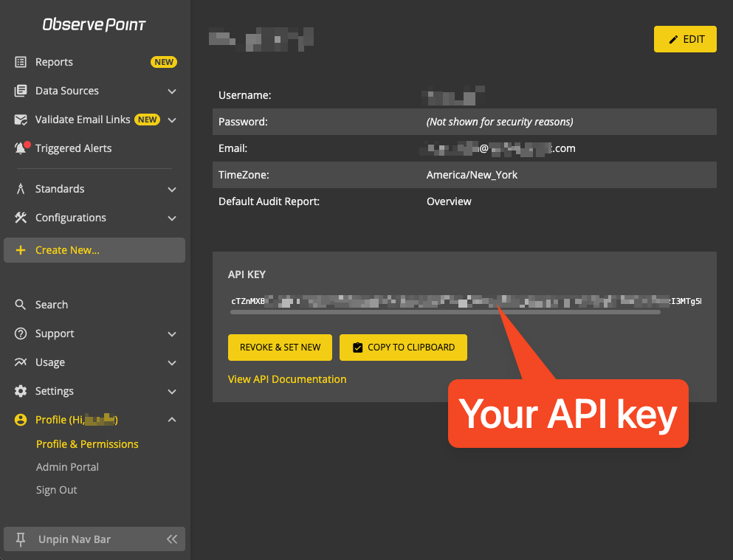Click the pin icon in Unpin Nav Bar

pyautogui.click(x=21, y=539)
